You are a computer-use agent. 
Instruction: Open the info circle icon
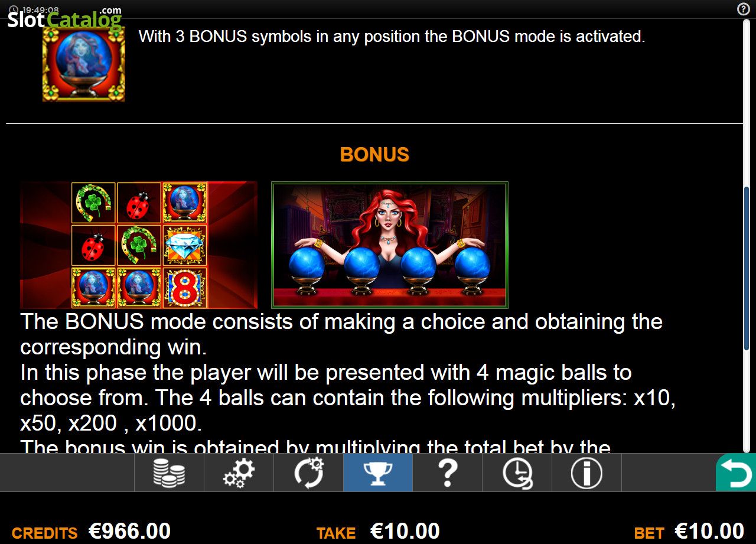(587, 473)
